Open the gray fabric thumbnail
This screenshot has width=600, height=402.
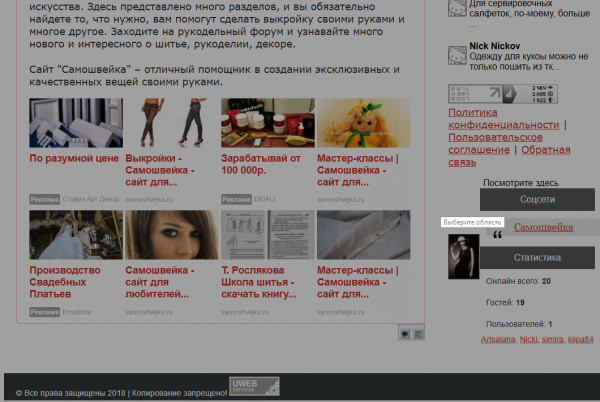(364, 235)
